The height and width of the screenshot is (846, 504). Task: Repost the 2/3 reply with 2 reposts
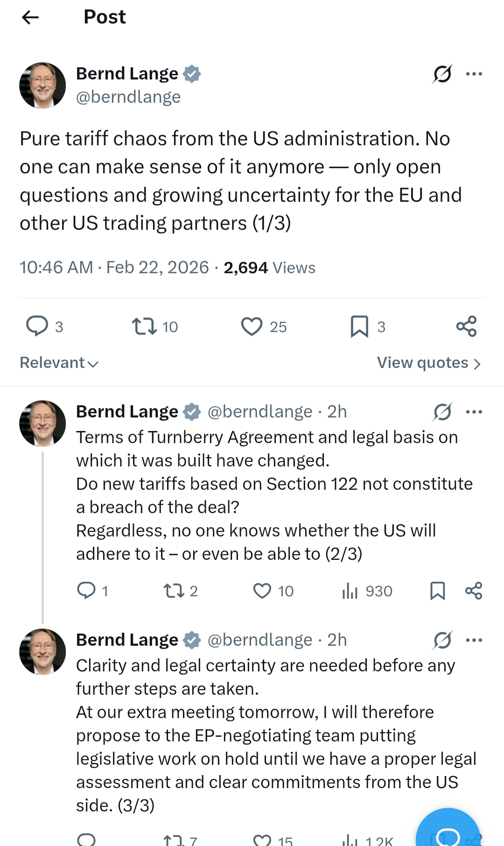[174, 591]
